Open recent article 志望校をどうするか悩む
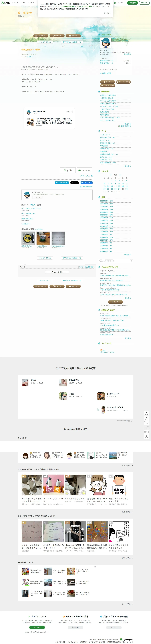This screenshot has height=644, width=151. point(108,95)
